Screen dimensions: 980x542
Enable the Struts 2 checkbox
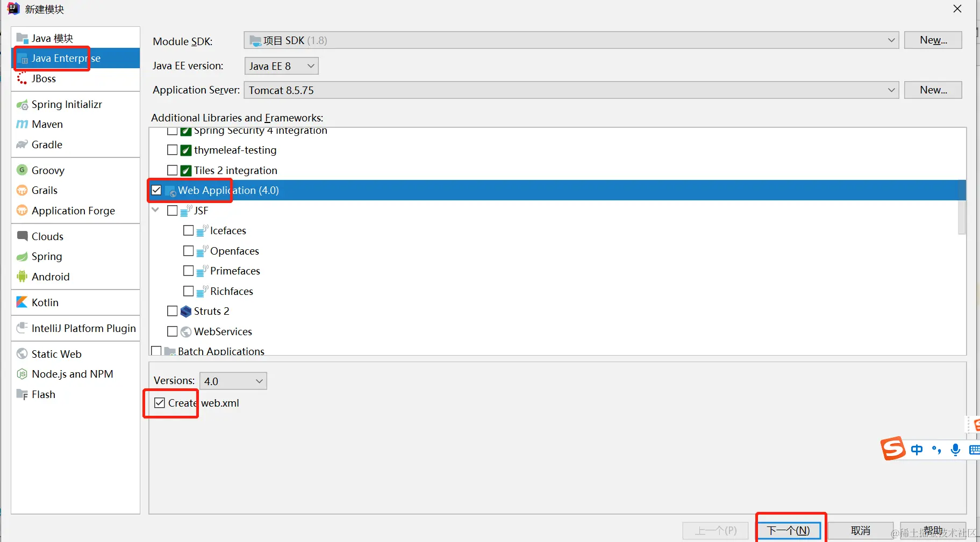coord(173,311)
